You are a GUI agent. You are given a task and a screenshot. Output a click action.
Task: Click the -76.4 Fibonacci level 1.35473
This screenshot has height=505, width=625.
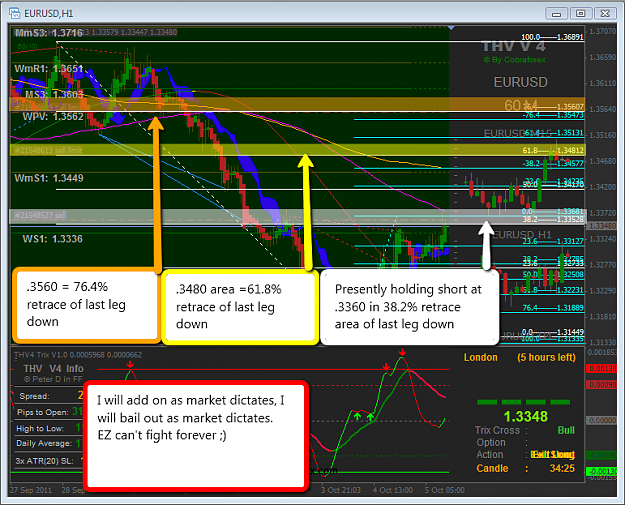553,115
